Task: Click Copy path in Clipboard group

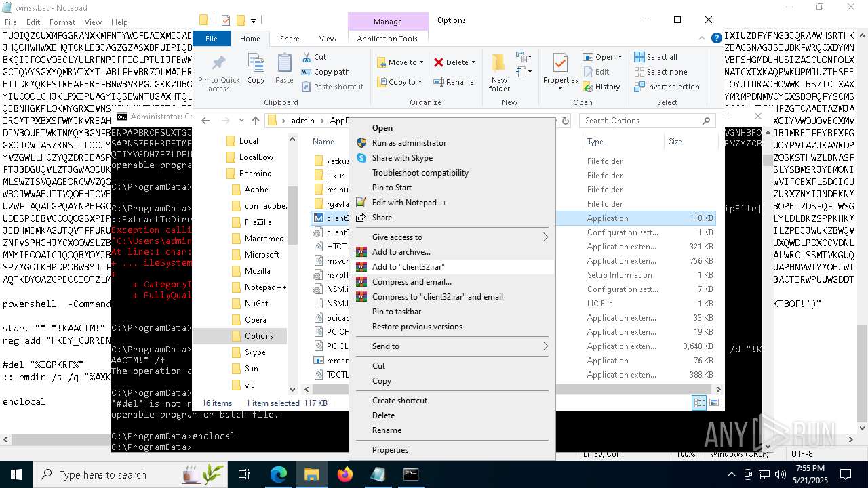Action: [x=325, y=72]
